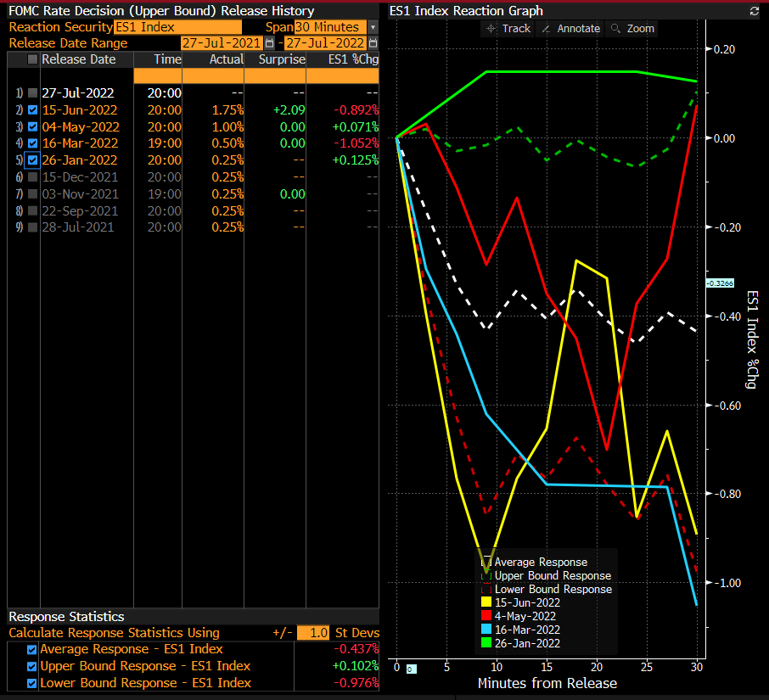Click the Reaction Security ES1 Index field
The height and width of the screenshot is (700, 769).
tap(177, 28)
